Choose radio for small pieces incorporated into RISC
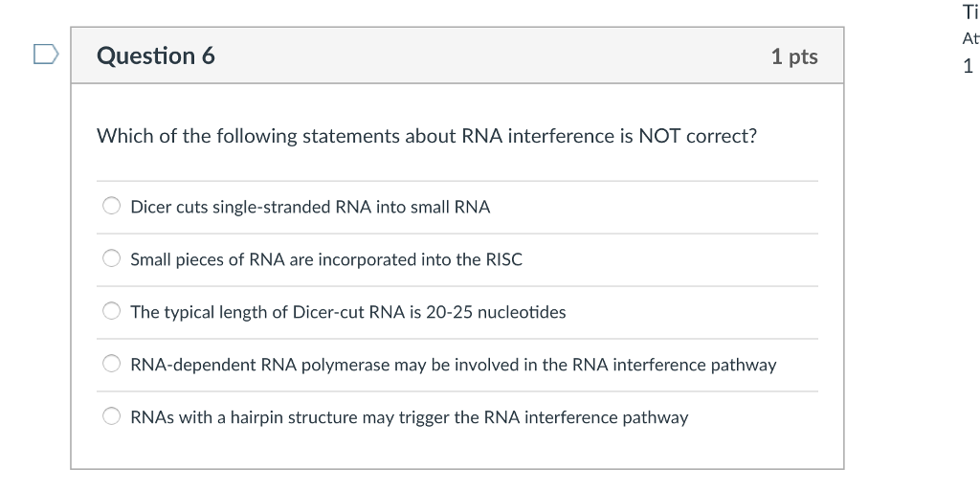Viewport: 980px width, 491px height. [x=112, y=258]
